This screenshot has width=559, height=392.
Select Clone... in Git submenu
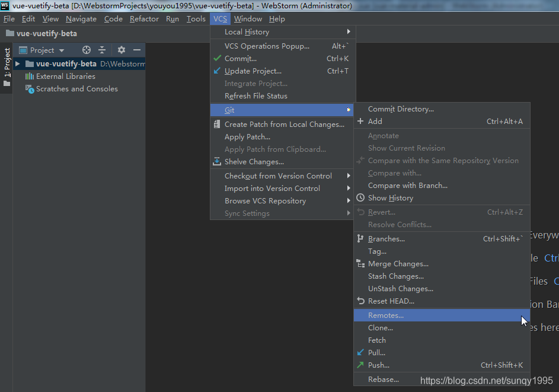pyautogui.click(x=442, y=328)
